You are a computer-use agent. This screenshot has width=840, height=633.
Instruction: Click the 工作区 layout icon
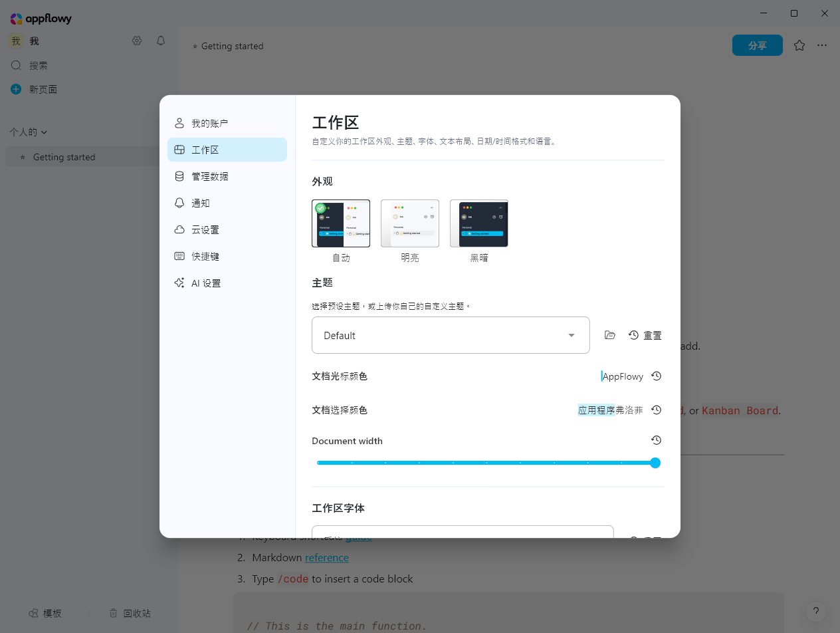(x=179, y=150)
